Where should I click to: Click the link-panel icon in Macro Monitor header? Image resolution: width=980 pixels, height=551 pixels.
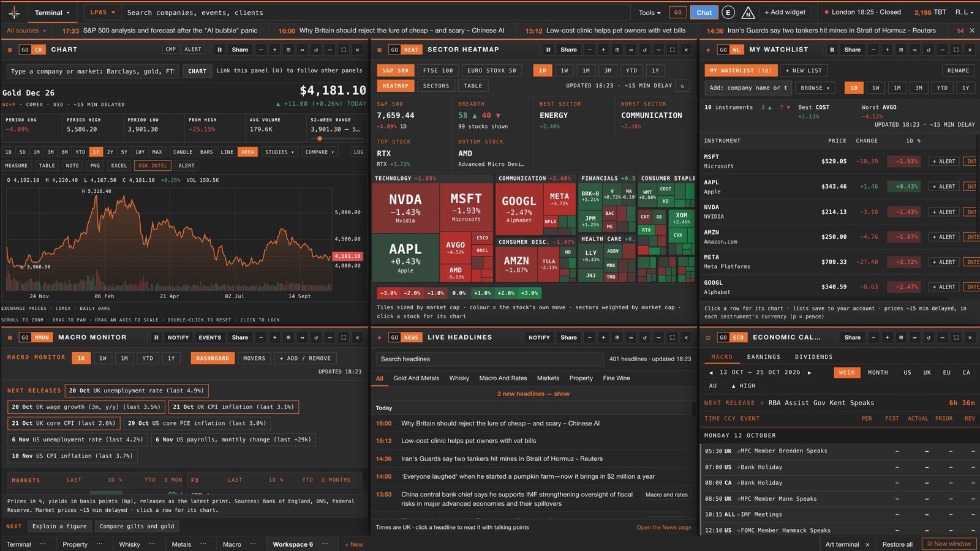click(x=156, y=337)
